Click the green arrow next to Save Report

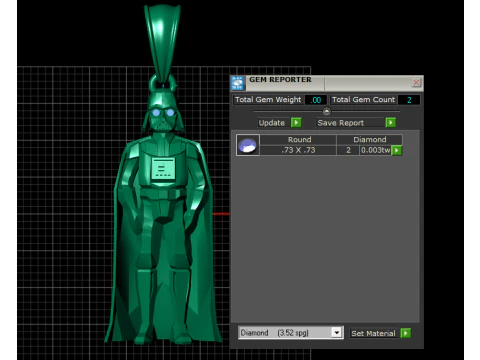pos(391,123)
